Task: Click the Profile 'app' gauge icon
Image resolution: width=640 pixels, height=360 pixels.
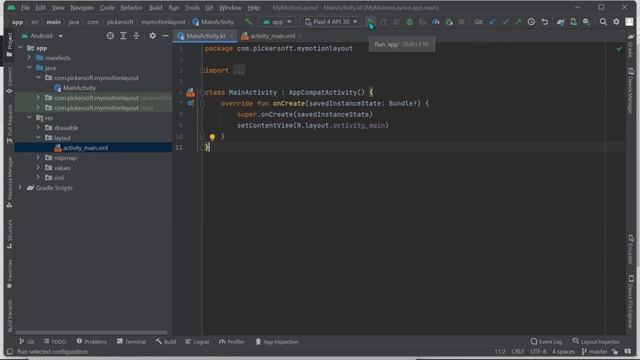Action: pyautogui.click(x=436, y=22)
